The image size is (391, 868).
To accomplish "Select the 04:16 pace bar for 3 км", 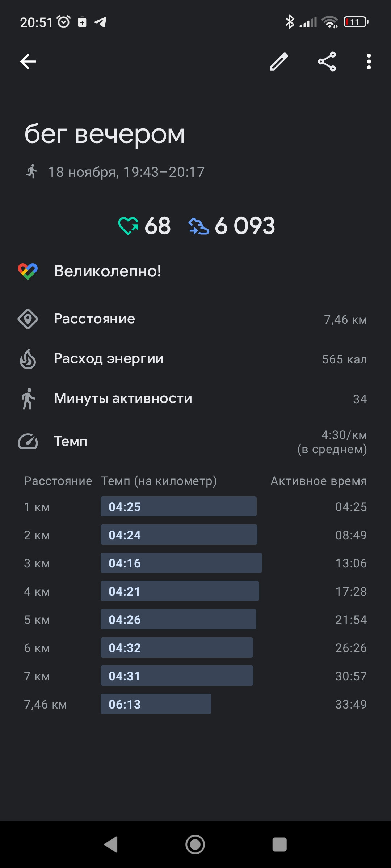I will coord(181,563).
